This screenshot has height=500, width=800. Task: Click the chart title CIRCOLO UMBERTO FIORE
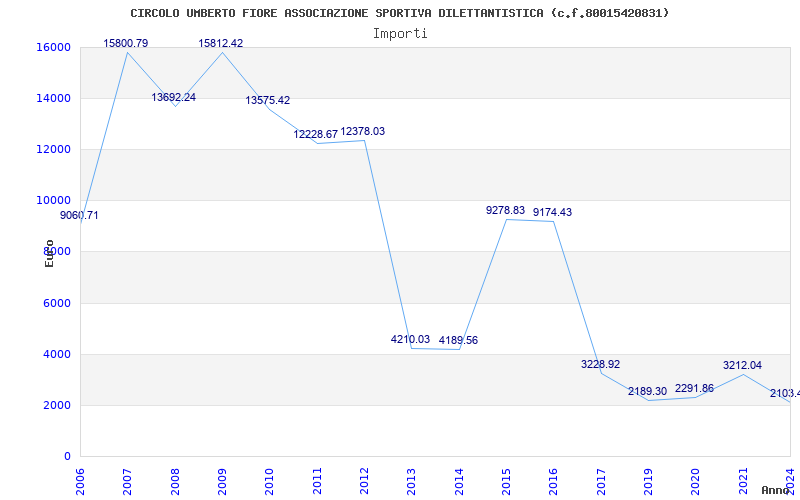[399, 13]
